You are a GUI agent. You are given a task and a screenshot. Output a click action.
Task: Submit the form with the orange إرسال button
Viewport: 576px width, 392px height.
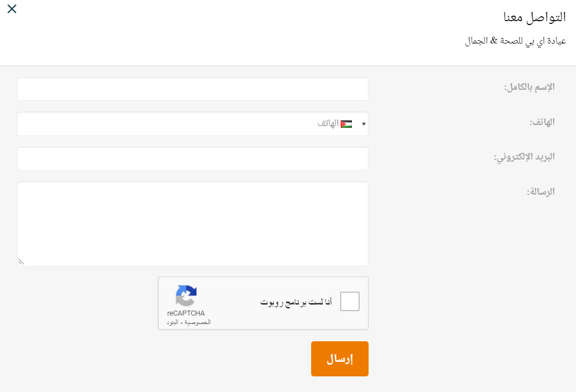[x=340, y=359]
